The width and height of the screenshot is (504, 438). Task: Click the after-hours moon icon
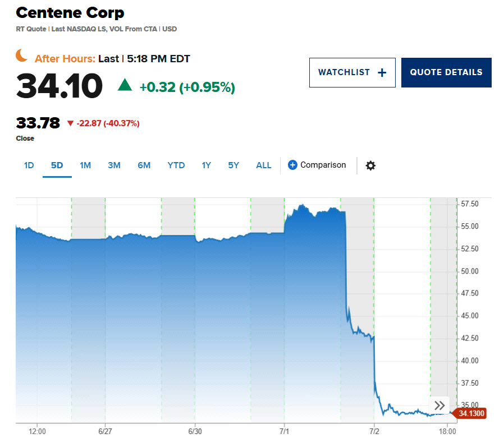point(22,56)
